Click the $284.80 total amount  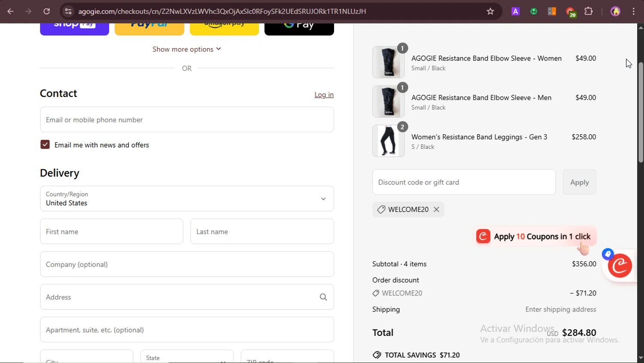579,333
